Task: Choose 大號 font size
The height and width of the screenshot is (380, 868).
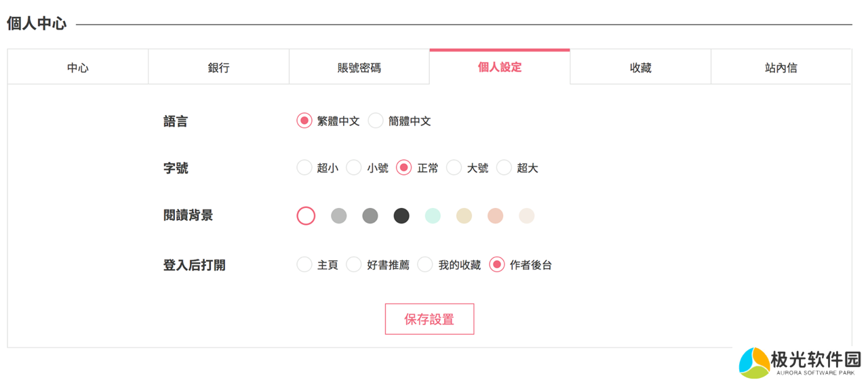Action: pyautogui.click(x=454, y=167)
